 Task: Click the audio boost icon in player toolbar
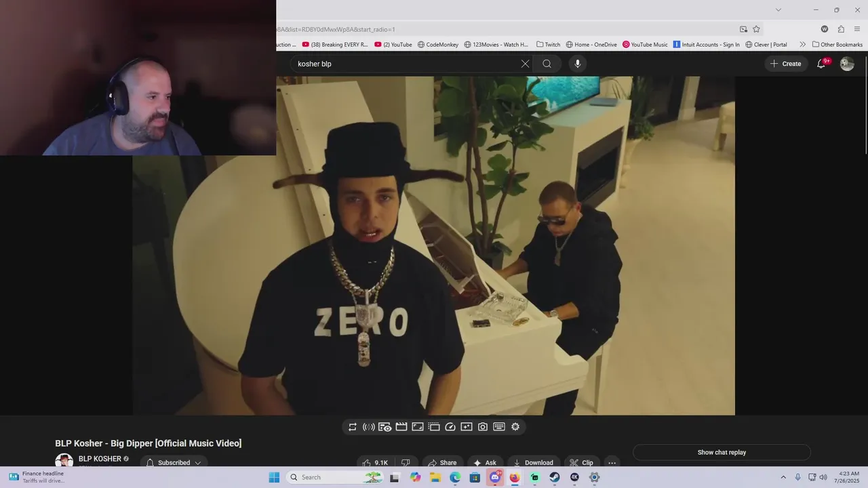369,427
